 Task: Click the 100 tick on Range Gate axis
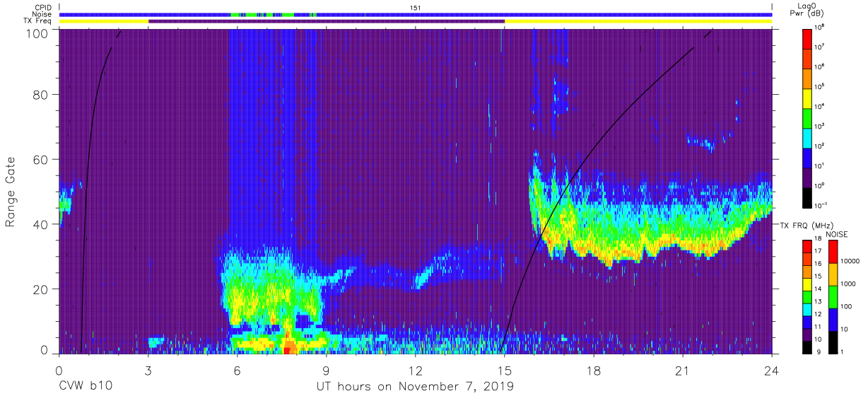[x=37, y=33]
